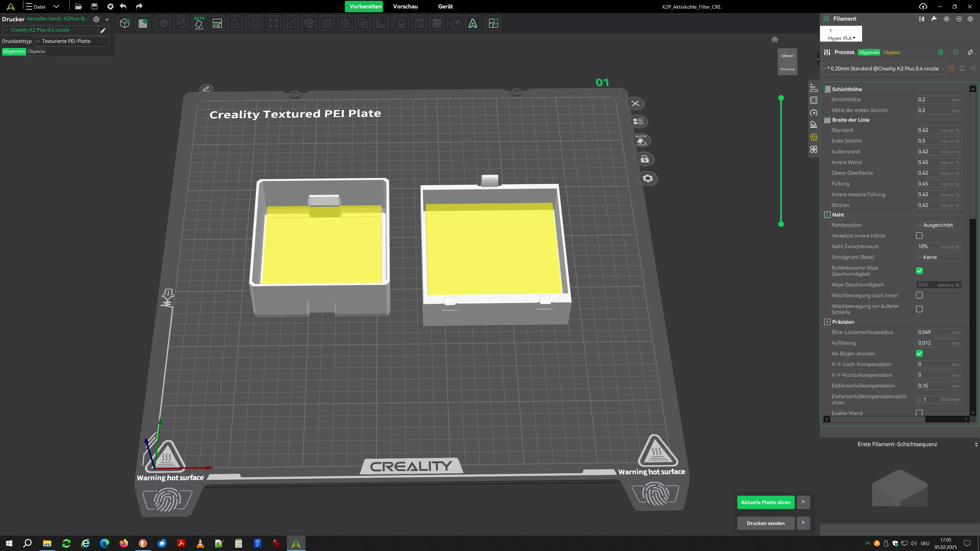The width and height of the screenshot is (980, 551).
Task: Select the Text tool letter A icon
Action: click(472, 23)
